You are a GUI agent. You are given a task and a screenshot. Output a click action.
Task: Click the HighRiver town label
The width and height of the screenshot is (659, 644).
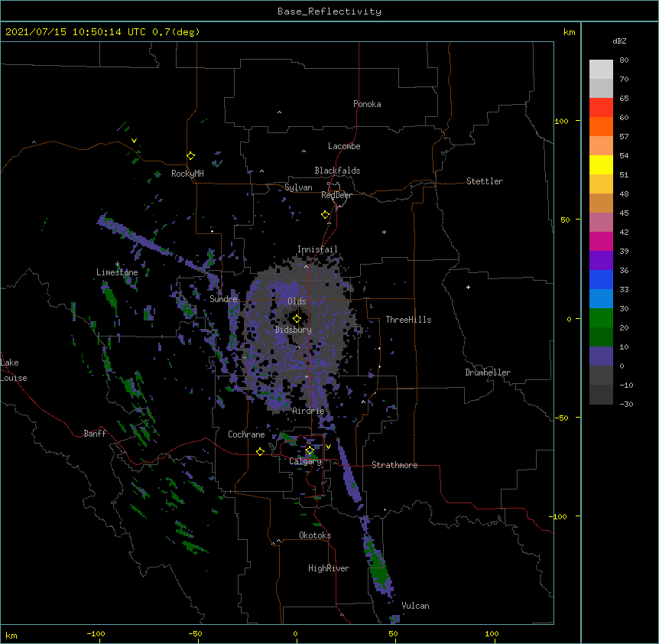tap(329, 568)
